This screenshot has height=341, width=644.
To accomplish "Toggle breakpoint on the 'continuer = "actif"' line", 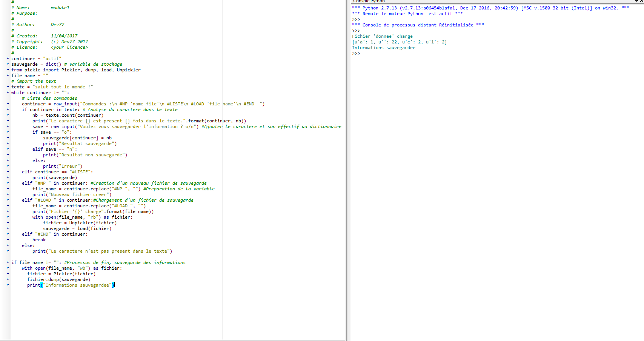I will pyautogui.click(x=8, y=59).
